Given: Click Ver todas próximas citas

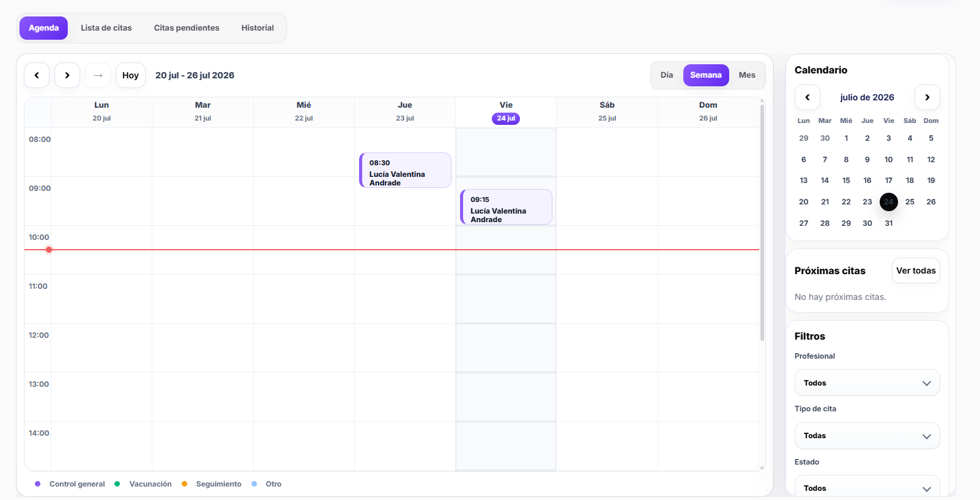Looking at the screenshot, I should pyautogui.click(x=916, y=271).
